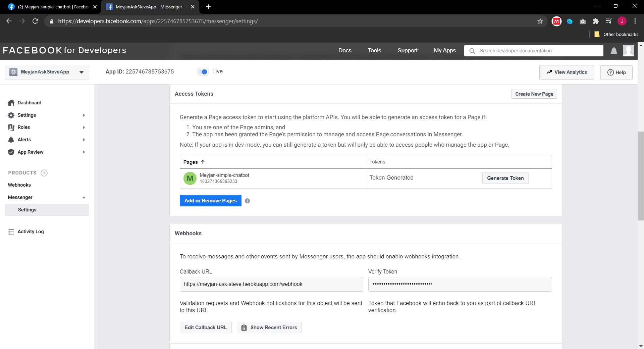The width and height of the screenshot is (644, 349).
Task: Sort the Pages column by its arrow
Action: [203, 162]
